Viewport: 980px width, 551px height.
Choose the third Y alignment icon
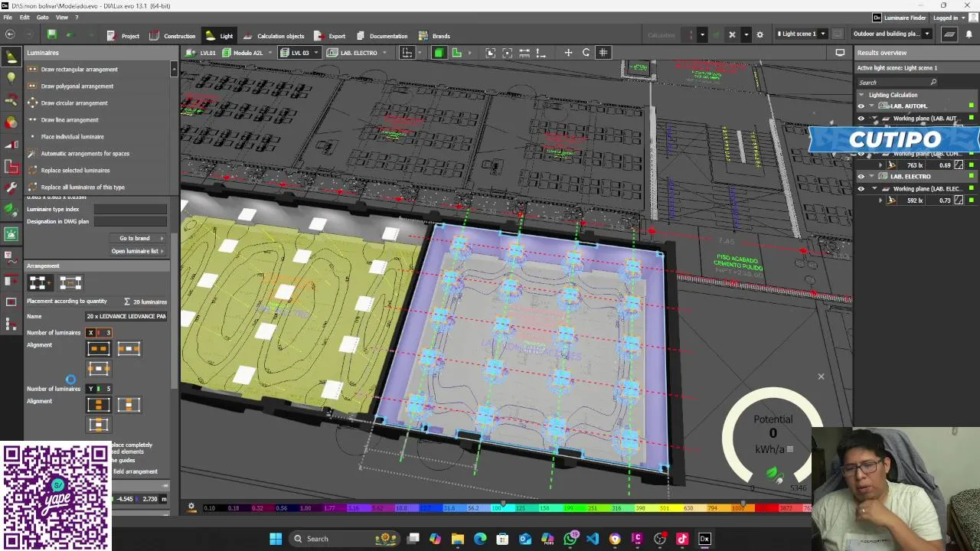point(99,425)
